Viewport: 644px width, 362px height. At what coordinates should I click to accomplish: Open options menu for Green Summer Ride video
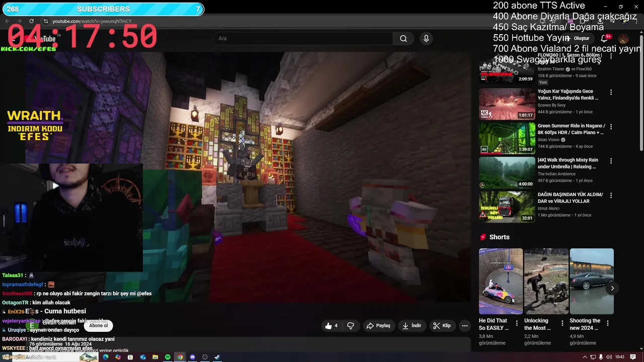[x=611, y=127]
